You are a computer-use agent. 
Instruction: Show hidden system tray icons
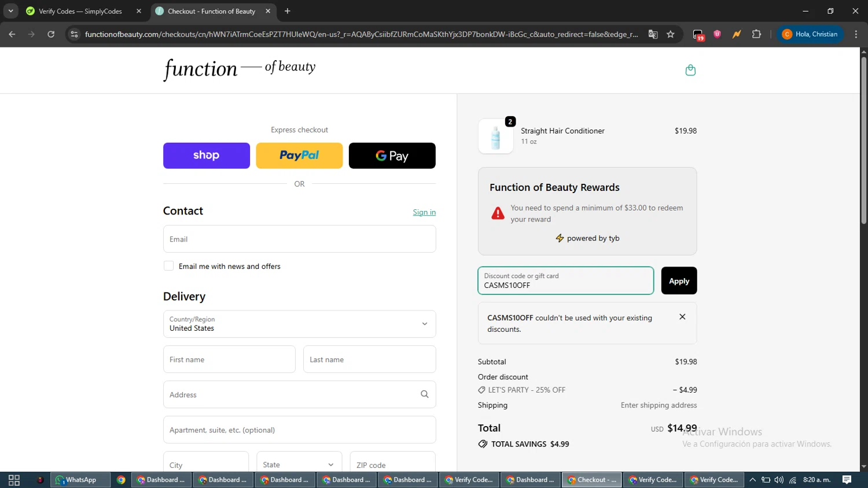point(752,480)
